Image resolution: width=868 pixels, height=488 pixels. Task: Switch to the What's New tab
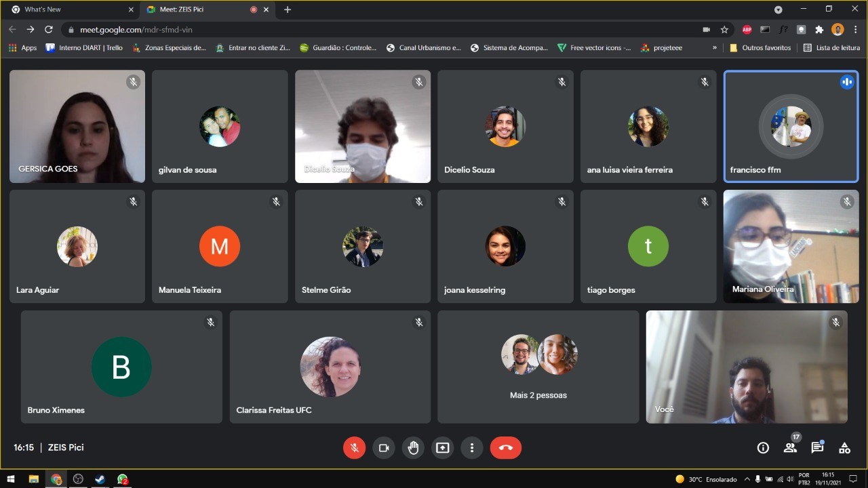(x=68, y=9)
